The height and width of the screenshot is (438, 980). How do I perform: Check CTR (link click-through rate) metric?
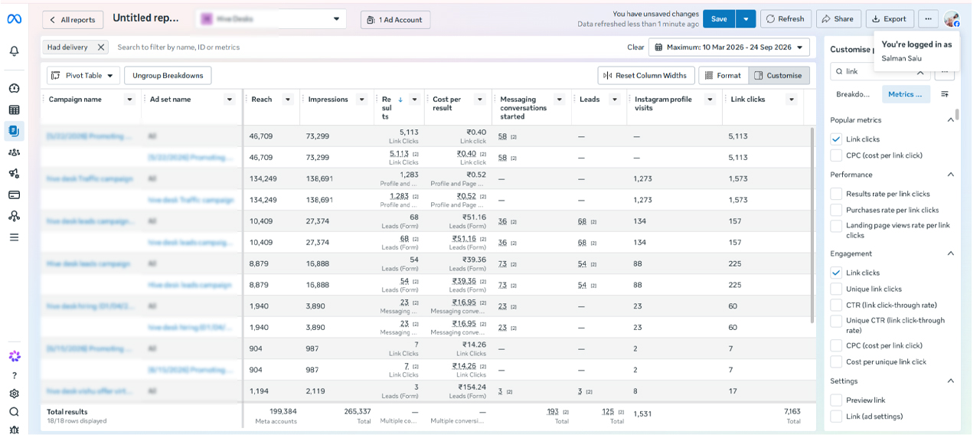coord(836,306)
